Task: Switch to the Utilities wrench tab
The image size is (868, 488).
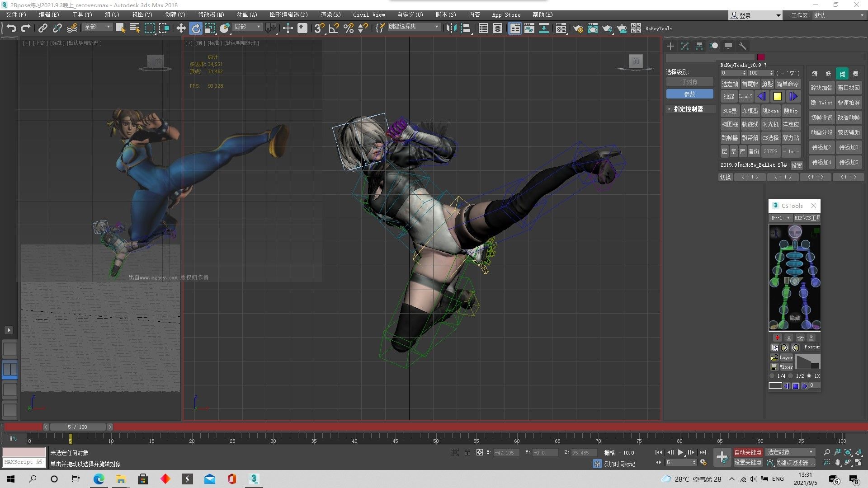Action: click(x=742, y=46)
